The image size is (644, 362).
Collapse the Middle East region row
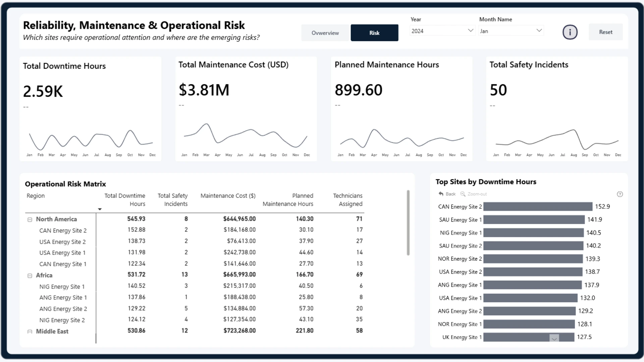point(30,331)
